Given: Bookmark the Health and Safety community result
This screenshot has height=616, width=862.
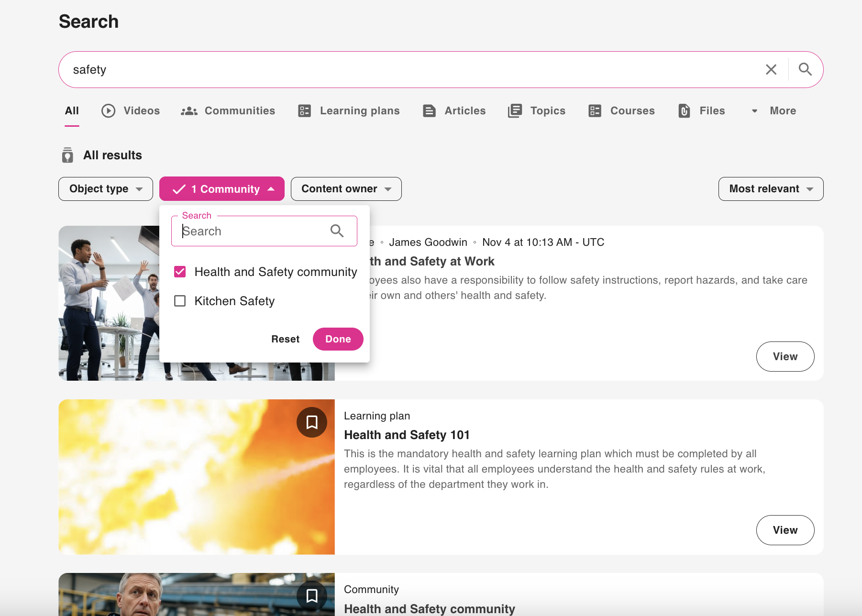Looking at the screenshot, I should [x=312, y=595].
